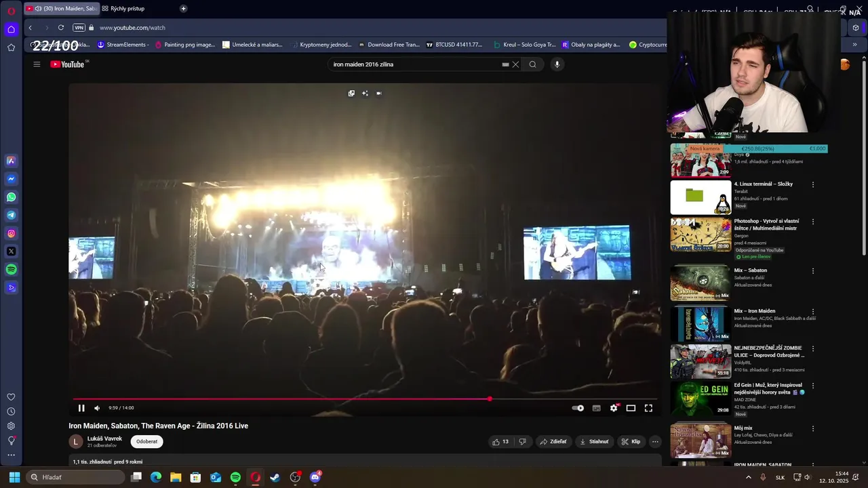Mute the video with speaker icon

tap(97, 408)
